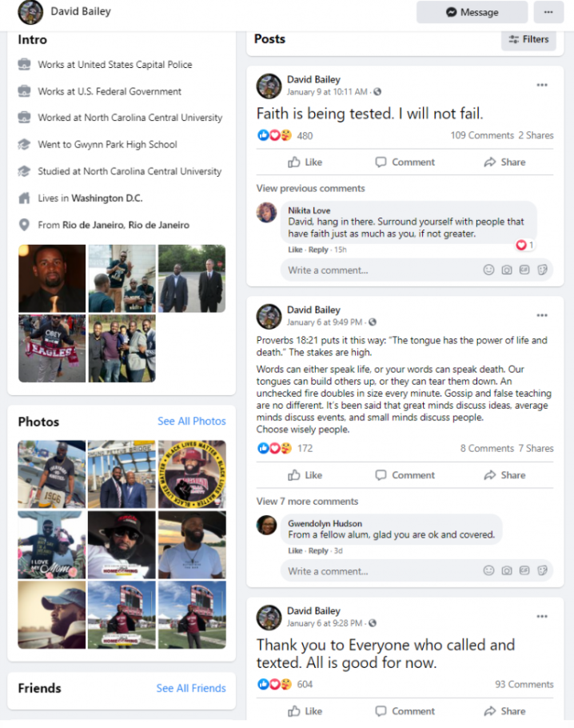This screenshot has width=574, height=728.
Task: Like Gwendolyn Hudson's comment
Action: pos(295,550)
